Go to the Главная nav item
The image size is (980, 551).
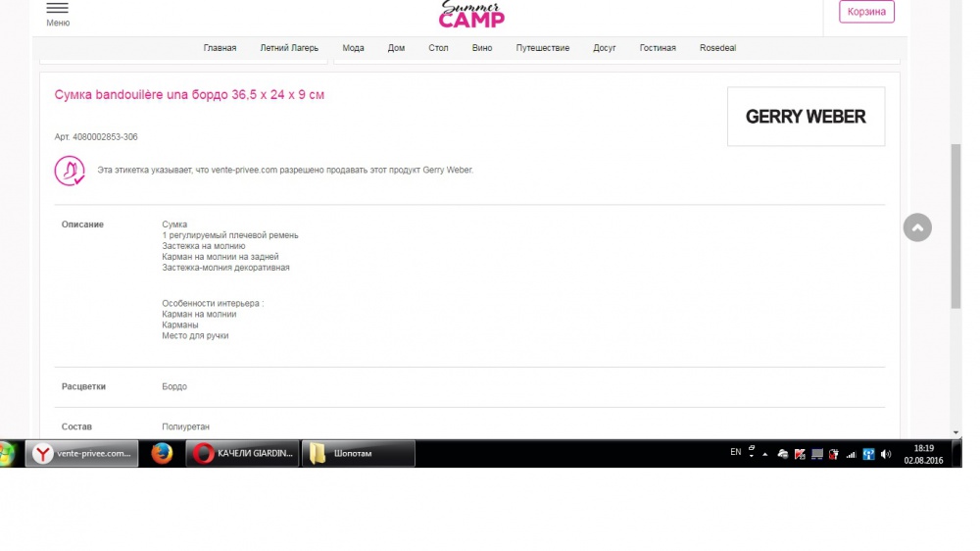(220, 48)
